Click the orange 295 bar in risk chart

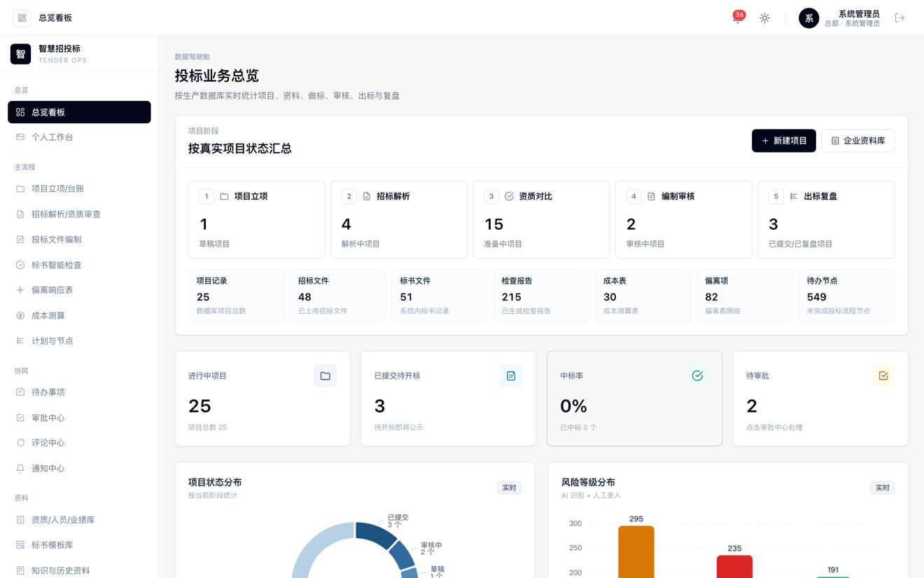point(636,552)
